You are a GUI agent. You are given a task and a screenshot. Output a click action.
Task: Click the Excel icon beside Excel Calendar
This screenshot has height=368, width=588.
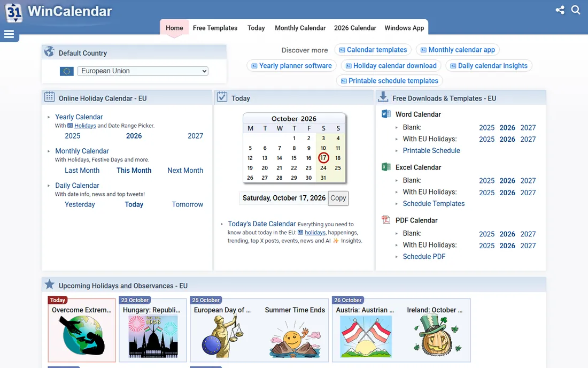pyautogui.click(x=386, y=167)
